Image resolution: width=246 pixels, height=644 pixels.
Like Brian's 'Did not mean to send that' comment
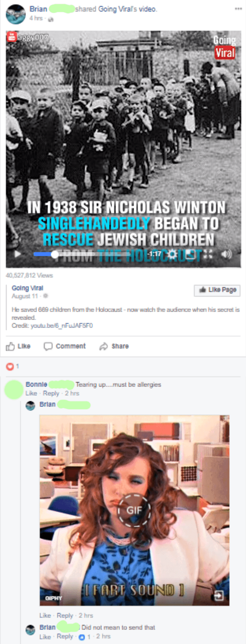point(45,637)
